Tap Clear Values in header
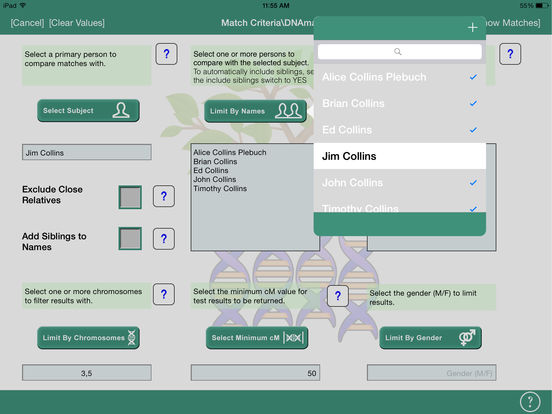This screenshot has height=414, width=552. pyautogui.click(x=77, y=23)
